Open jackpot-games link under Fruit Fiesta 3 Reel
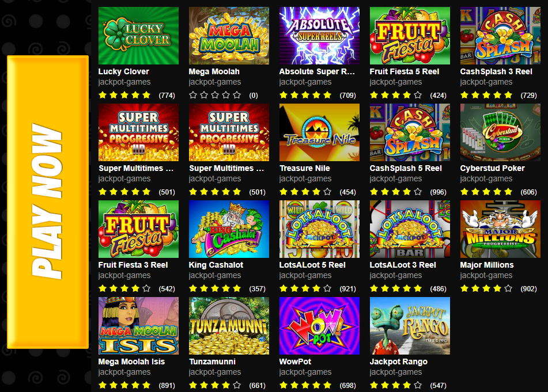Screen dimensions: 548x392 pyautogui.click(x=124, y=275)
